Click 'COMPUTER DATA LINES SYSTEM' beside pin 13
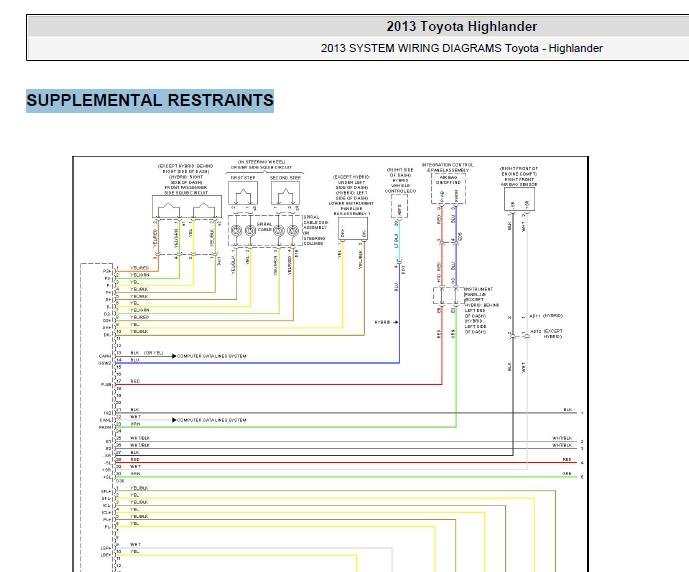Viewport: 689px width, 572px height. pyautogui.click(x=211, y=356)
